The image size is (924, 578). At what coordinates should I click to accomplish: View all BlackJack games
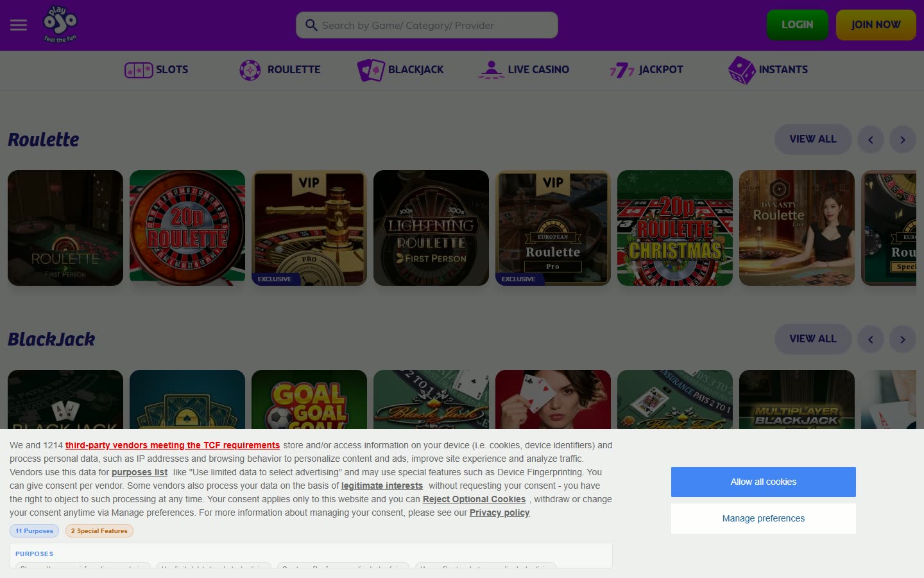point(813,339)
